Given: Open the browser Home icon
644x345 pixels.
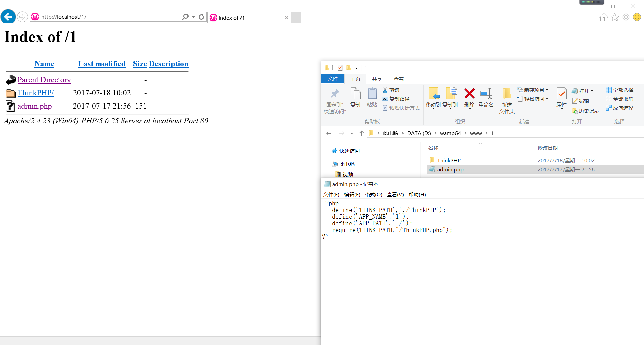Looking at the screenshot, I should pyautogui.click(x=603, y=17).
